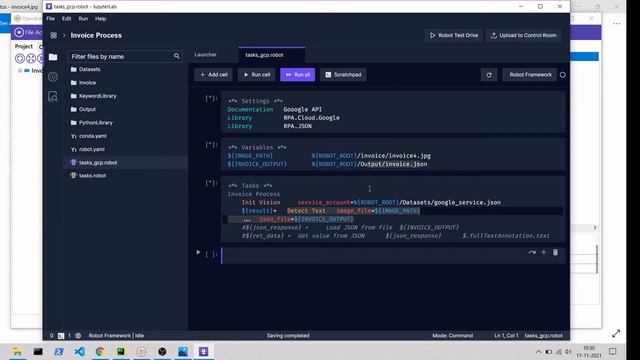Open the Photos app from taskbar

(183, 351)
